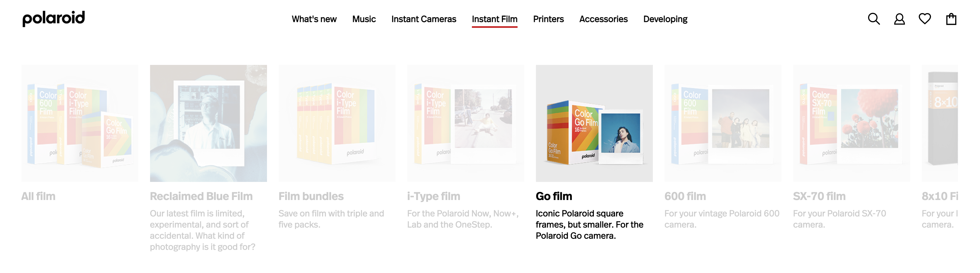Select the 600 film product image
Image resolution: width=980 pixels, height=273 pixels.
pyautogui.click(x=723, y=123)
